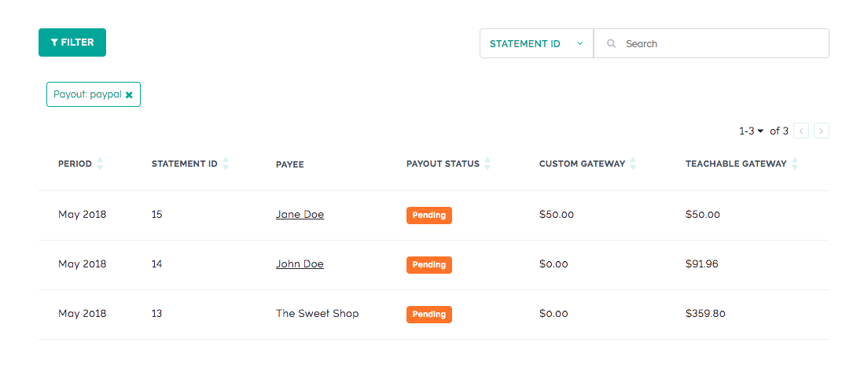Click May 2018 in John Doe row
868x387 pixels.
point(82,264)
